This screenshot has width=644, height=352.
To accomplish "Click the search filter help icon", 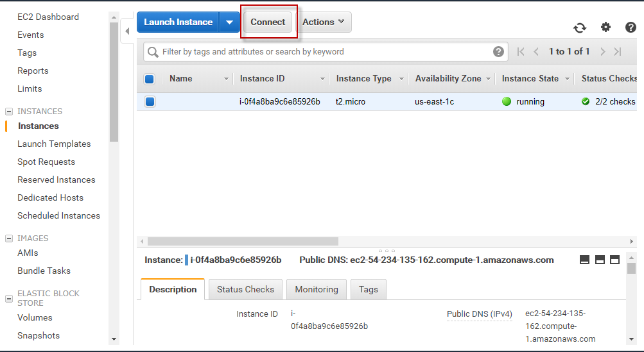I will [498, 52].
